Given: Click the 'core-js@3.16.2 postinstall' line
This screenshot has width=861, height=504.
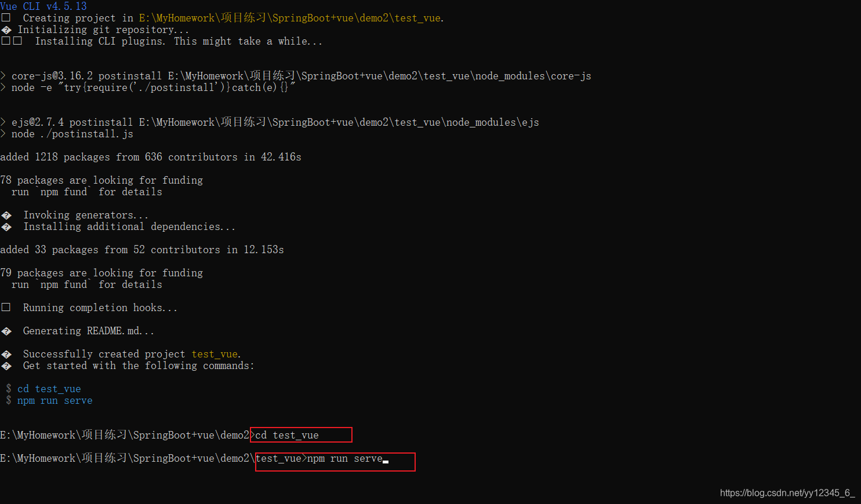Looking at the screenshot, I should (296, 76).
